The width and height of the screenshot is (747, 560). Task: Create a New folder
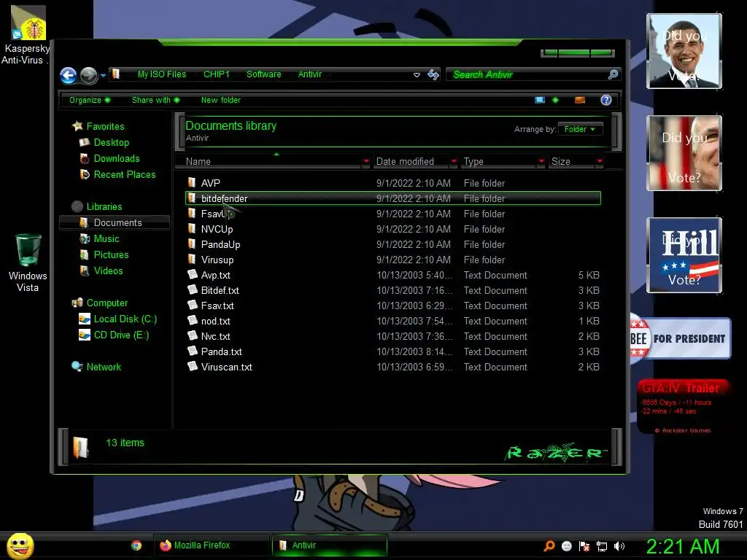pos(220,100)
